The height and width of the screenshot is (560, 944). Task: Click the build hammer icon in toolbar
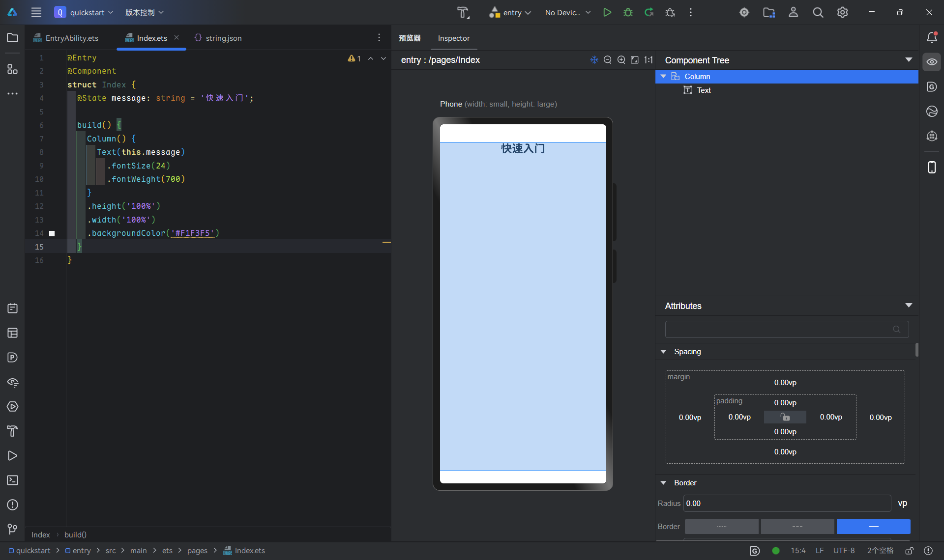click(463, 12)
